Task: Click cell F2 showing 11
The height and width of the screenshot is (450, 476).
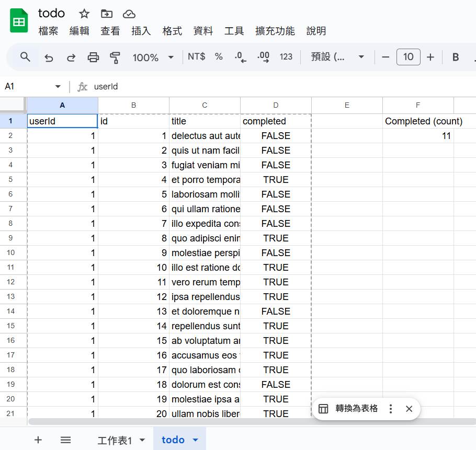Action: [418, 135]
